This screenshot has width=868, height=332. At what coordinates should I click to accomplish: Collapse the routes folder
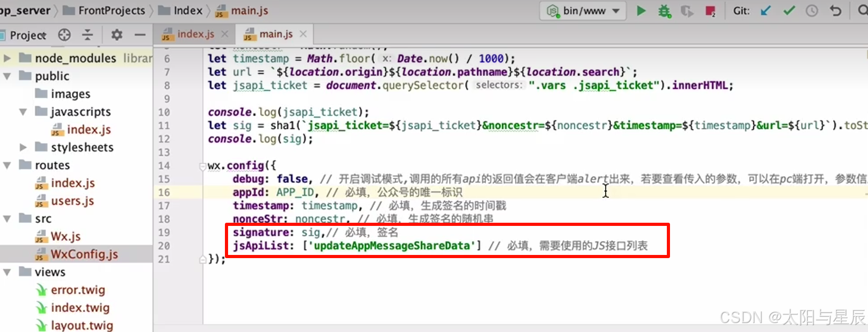pyautogui.click(x=7, y=165)
